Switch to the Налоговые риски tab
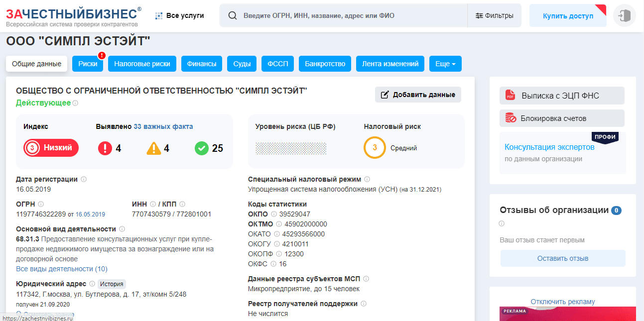Viewport: 644px width, 321px height. (x=142, y=64)
